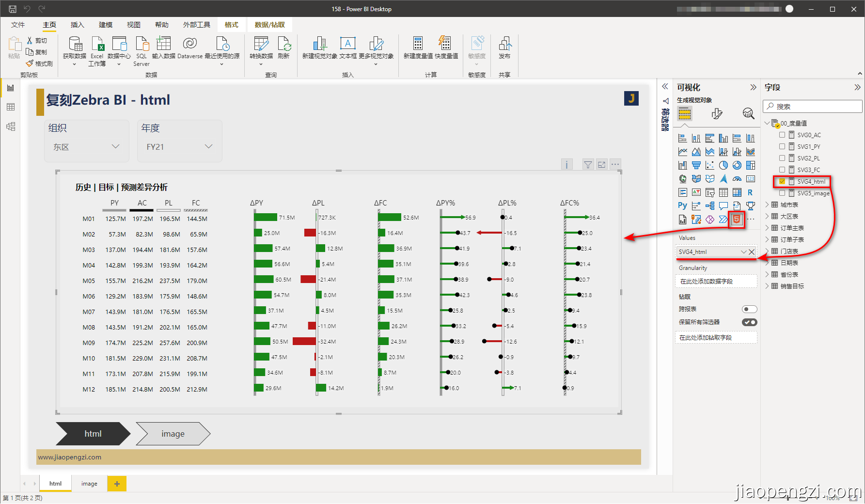Select the HTML5 custom visual icon

click(737, 219)
